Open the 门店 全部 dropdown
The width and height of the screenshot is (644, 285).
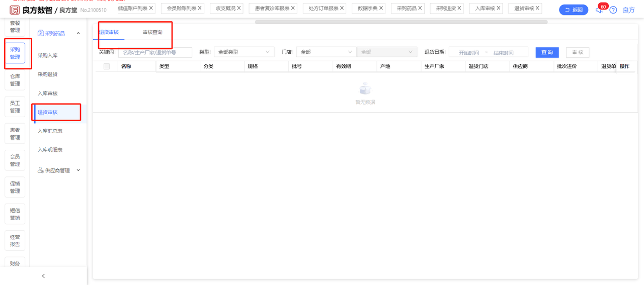(x=326, y=52)
